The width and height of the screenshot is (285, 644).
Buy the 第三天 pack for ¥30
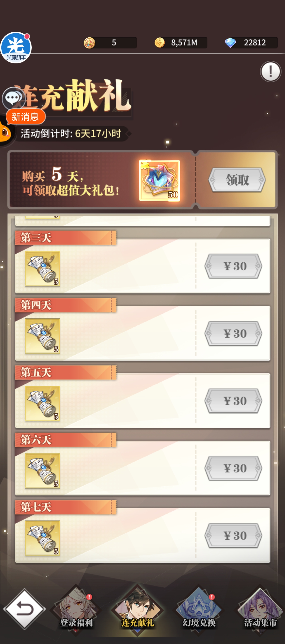point(233,266)
